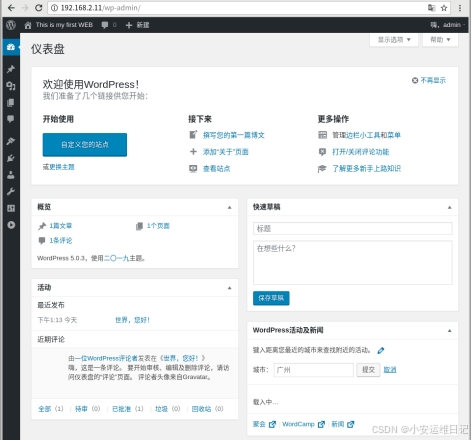Open Appearance brush icon in sidebar
472x441 pixels.
(11, 141)
